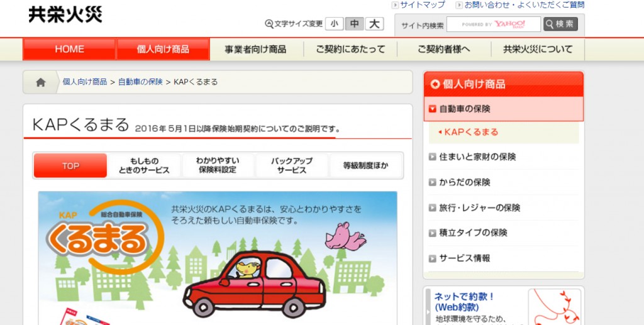Open the 事業者向け商品 navigation tab
The height and width of the screenshot is (325, 644).
(255, 49)
